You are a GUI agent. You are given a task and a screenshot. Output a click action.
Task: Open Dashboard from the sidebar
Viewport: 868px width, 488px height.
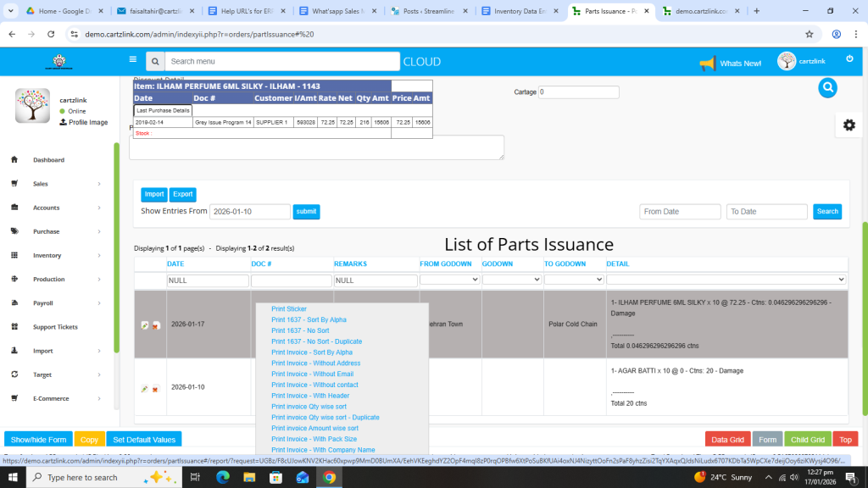(x=48, y=160)
